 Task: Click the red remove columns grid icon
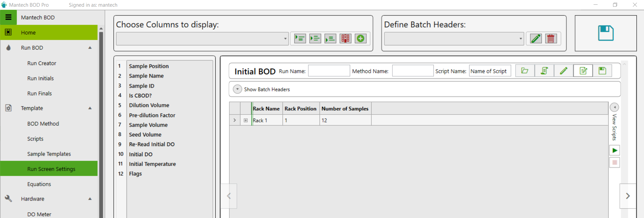(x=345, y=39)
